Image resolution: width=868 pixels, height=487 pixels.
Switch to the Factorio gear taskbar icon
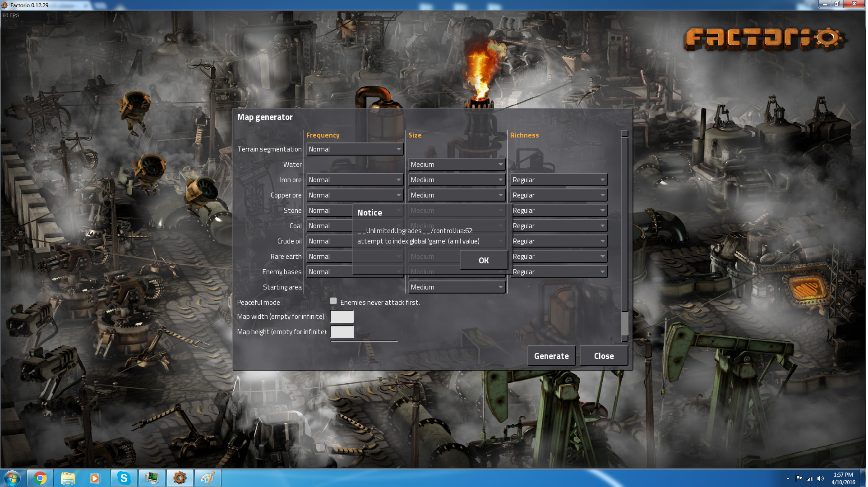point(180,478)
